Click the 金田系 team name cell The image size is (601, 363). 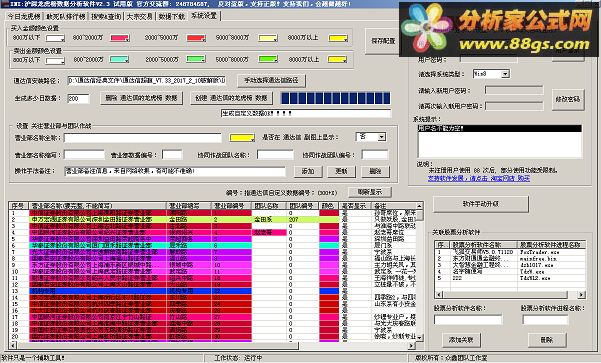(x=269, y=220)
